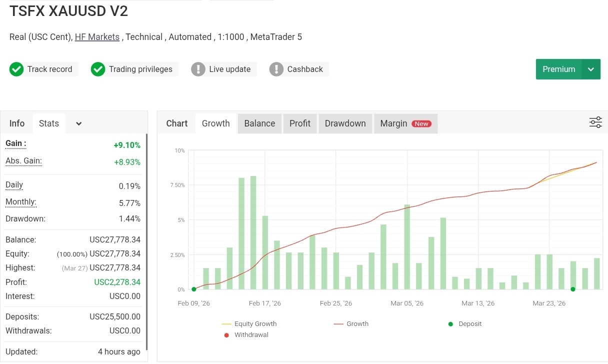Expand the Premium button dropdown arrow

(x=591, y=69)
